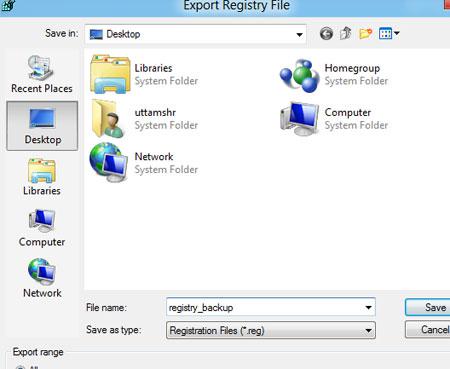
Task: Select Desktop in the places sidebar
Action: point(42,126)
